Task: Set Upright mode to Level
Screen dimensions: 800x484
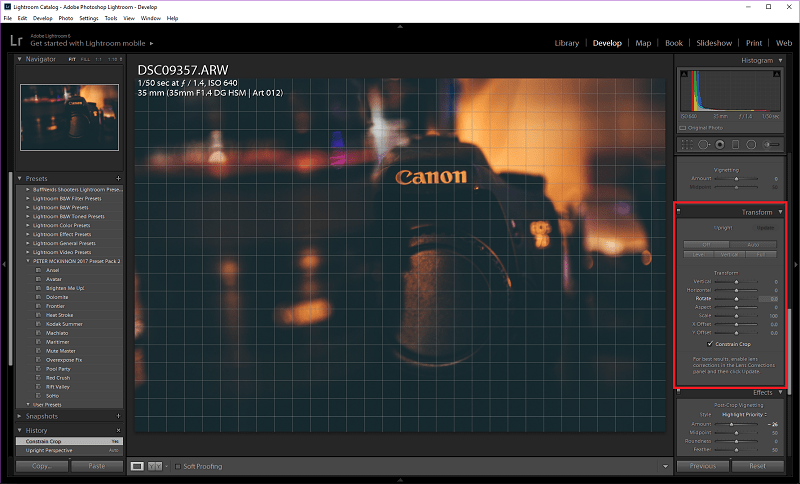Action: point(698,254)
